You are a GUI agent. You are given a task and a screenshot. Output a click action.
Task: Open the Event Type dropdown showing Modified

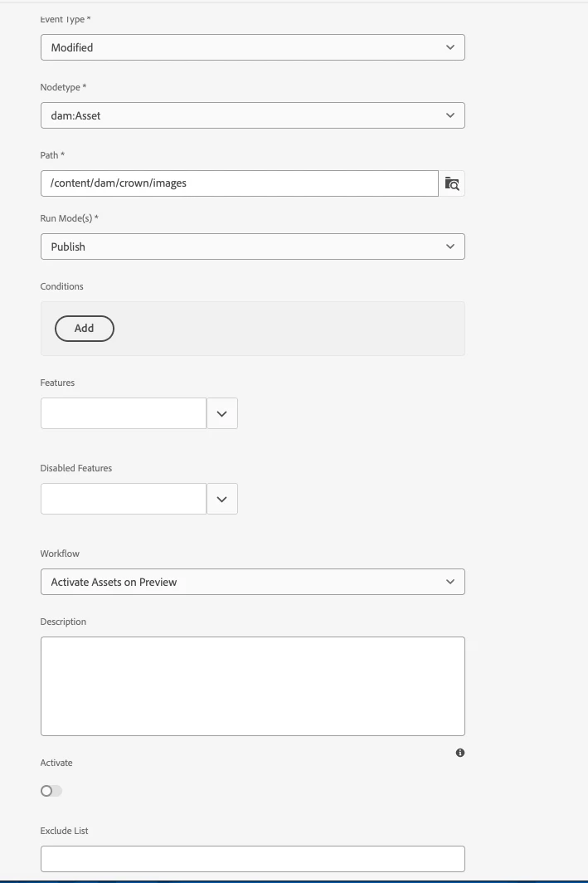click(253, 47)
